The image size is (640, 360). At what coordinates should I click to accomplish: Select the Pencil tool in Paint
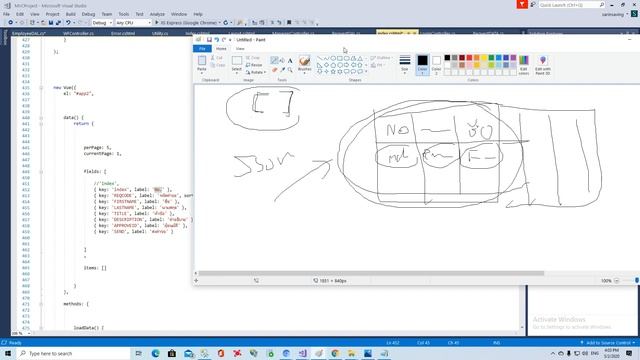(274, 61)
